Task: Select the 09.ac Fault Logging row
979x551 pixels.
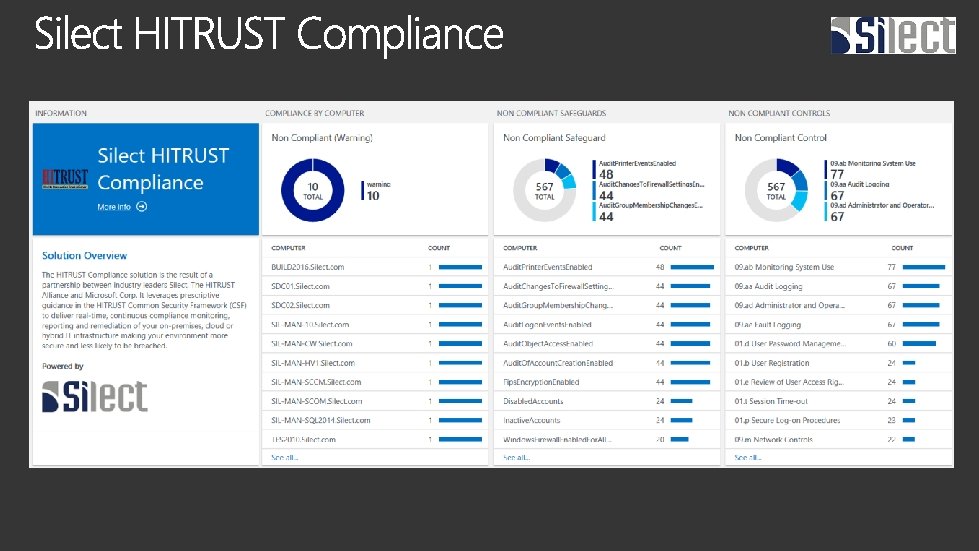Action: [x=839, y=324]
